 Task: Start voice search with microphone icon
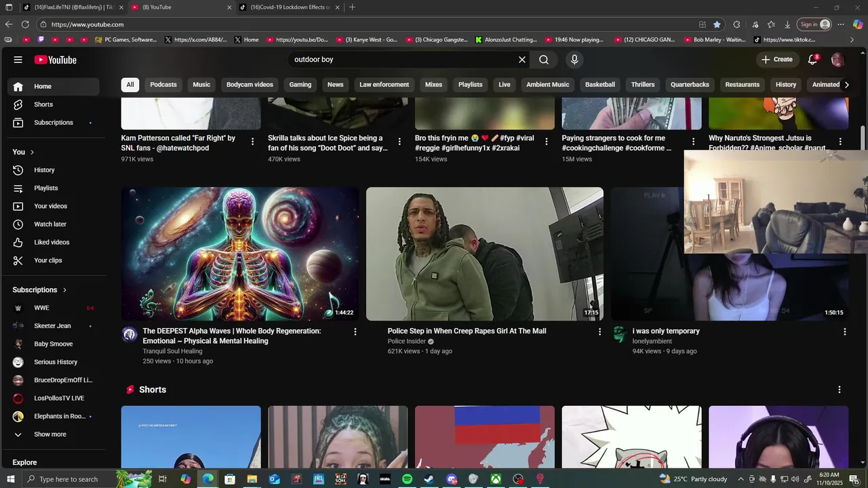click(x=574, y=60)
